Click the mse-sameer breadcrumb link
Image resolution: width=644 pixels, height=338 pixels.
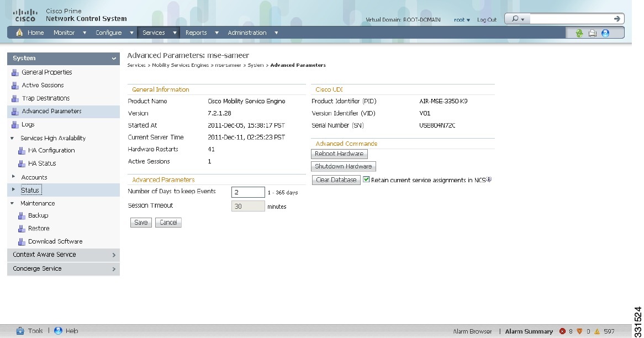point(228,65)
